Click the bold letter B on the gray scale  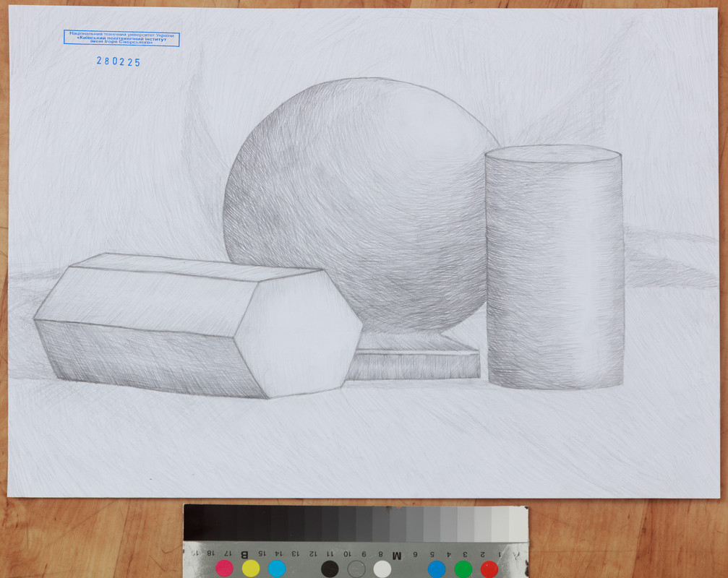[244, 554]
